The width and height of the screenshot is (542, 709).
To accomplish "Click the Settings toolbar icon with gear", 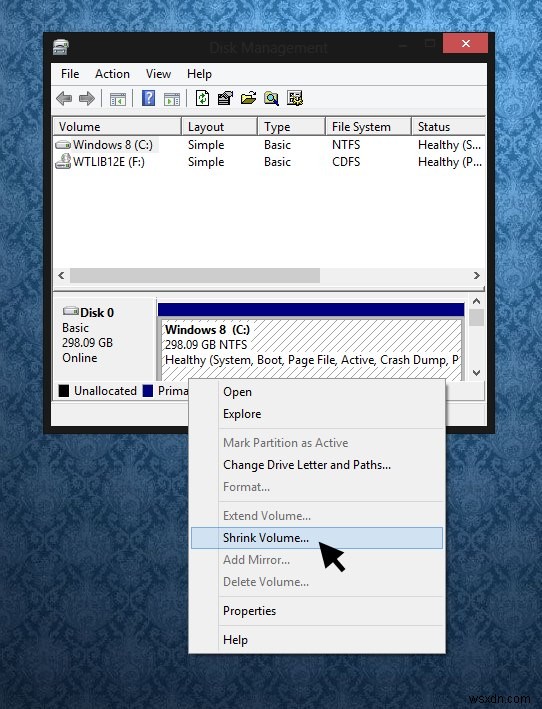I will tap(295, 98).
